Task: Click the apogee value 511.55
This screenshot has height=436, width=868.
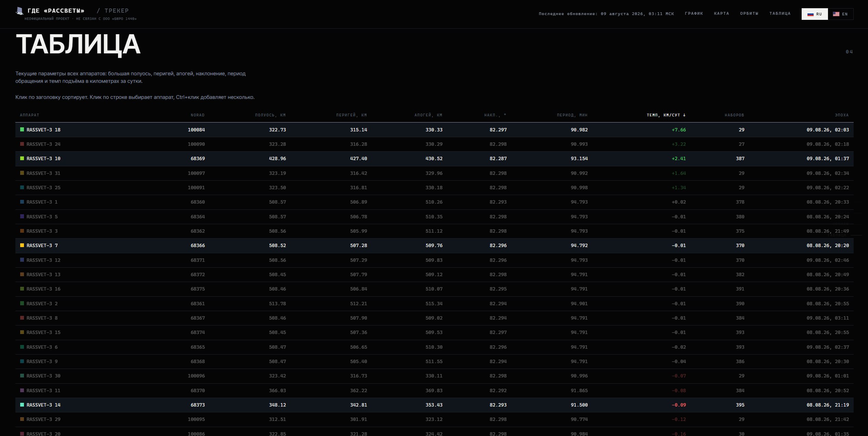Action: click(434, 361)
